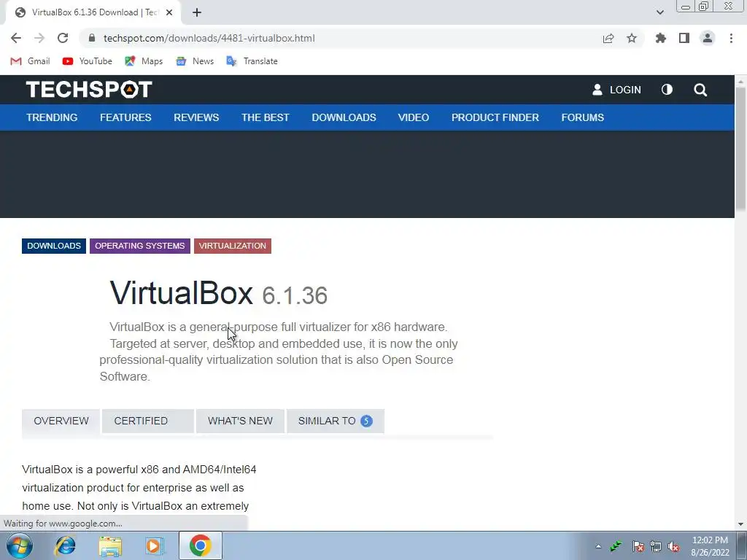Open the News bookmark

tap(194, 61)
